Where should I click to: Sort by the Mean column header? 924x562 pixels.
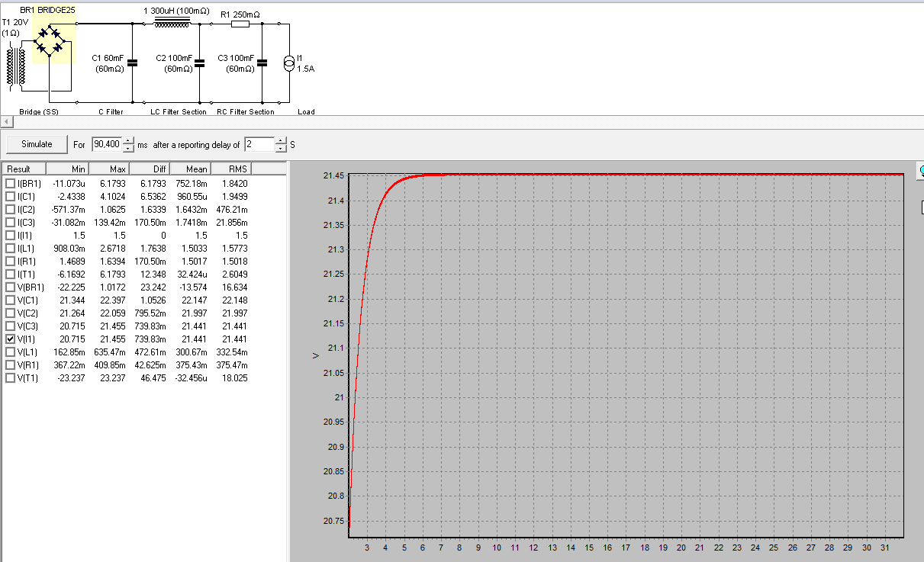pos(189,169)
